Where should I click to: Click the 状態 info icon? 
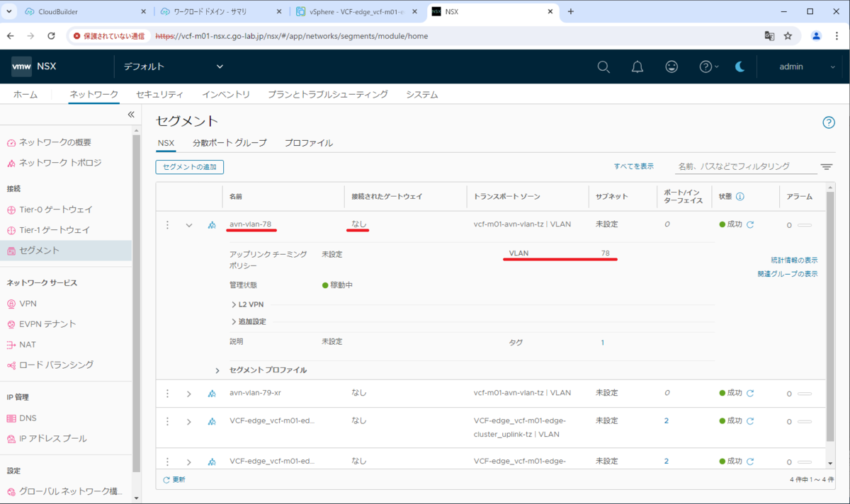[x=740, y=197]
